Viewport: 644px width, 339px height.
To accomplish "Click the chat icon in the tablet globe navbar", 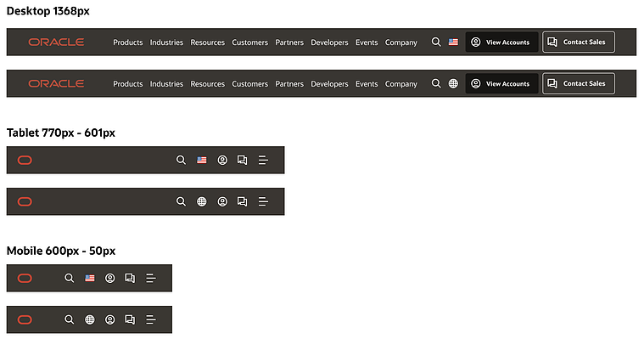I will pyautogui.click(x=243, y=201).
